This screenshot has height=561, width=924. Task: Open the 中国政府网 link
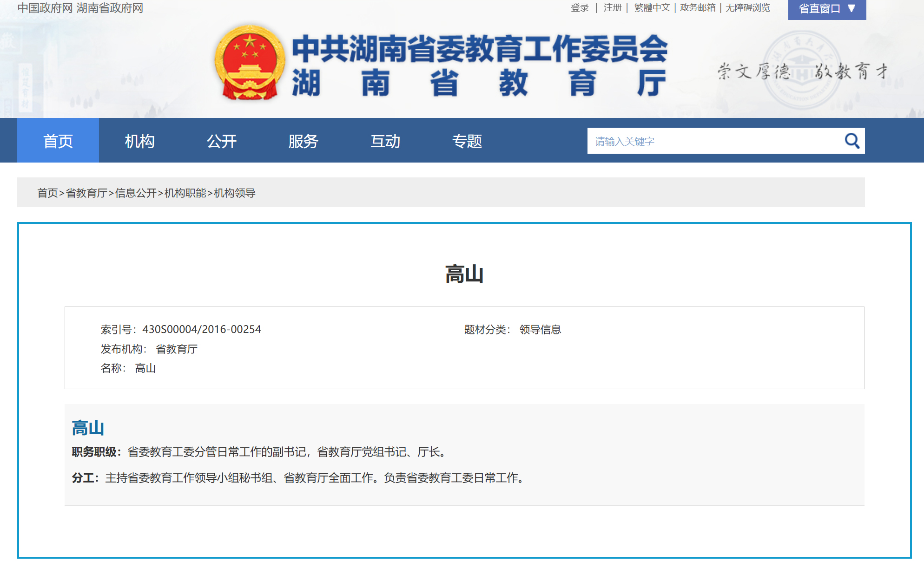pyautogui.click(x=45, y=8)
